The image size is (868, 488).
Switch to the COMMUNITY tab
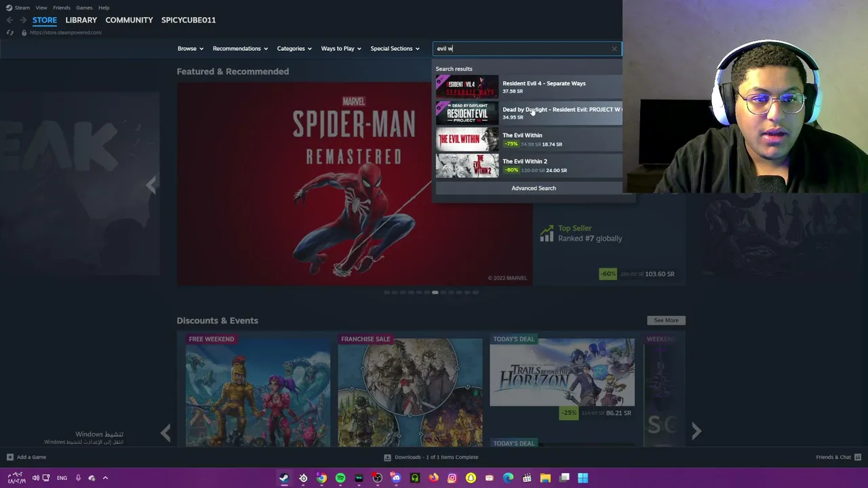[129, 20]
